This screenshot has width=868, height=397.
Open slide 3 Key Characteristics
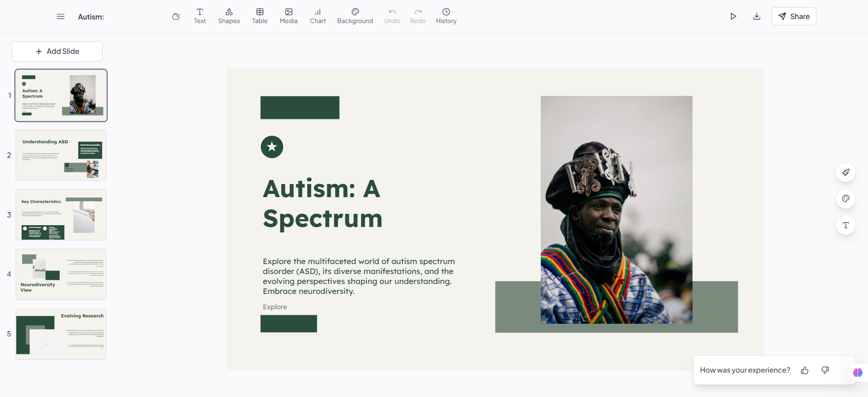(61, 215)
